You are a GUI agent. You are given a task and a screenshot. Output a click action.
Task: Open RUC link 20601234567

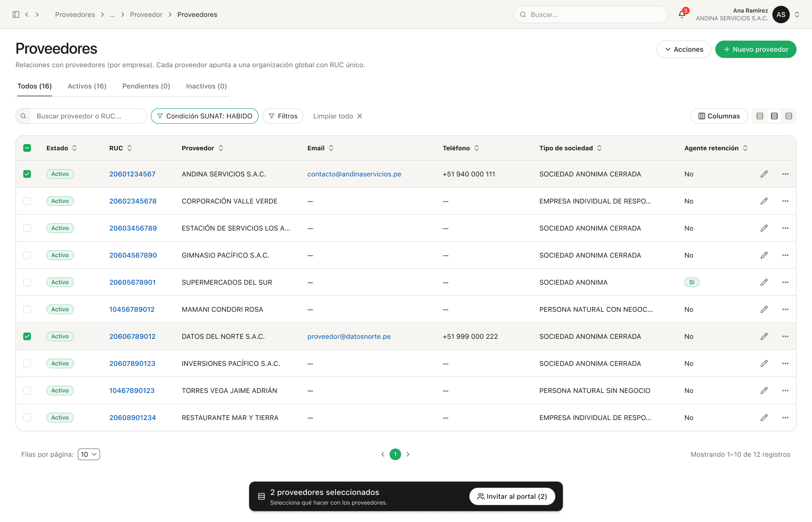pos(132,174)
